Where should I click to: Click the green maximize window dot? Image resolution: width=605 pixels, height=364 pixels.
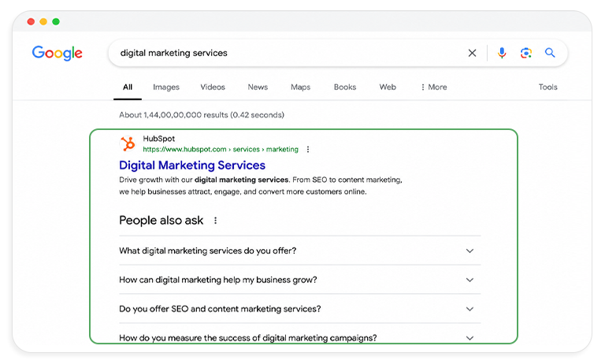coord(56,21)
